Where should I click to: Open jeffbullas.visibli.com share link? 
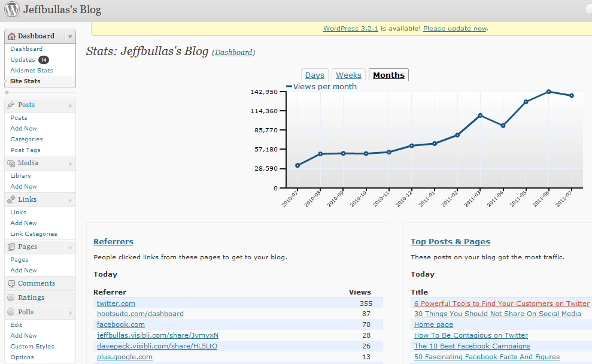(157, 335)
